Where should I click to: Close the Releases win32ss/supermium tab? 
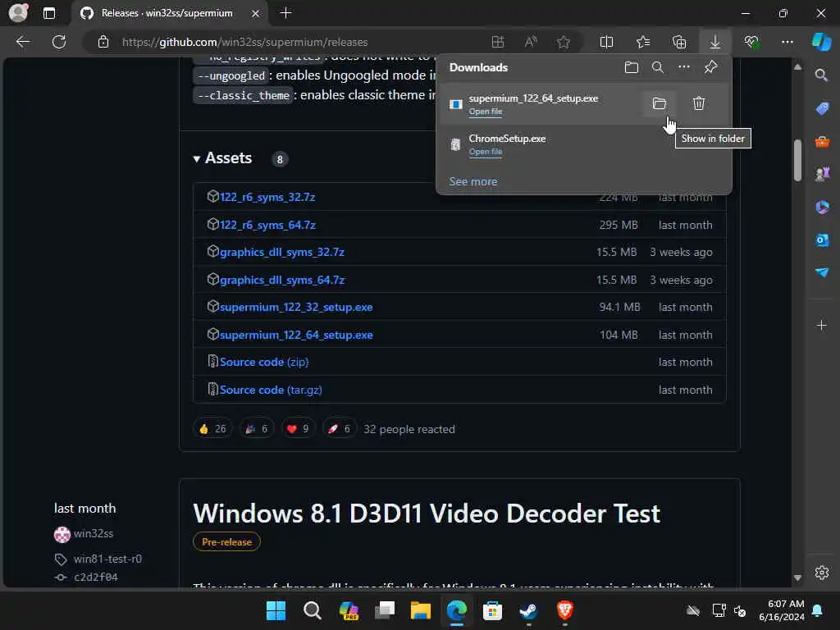click(256, 13)
